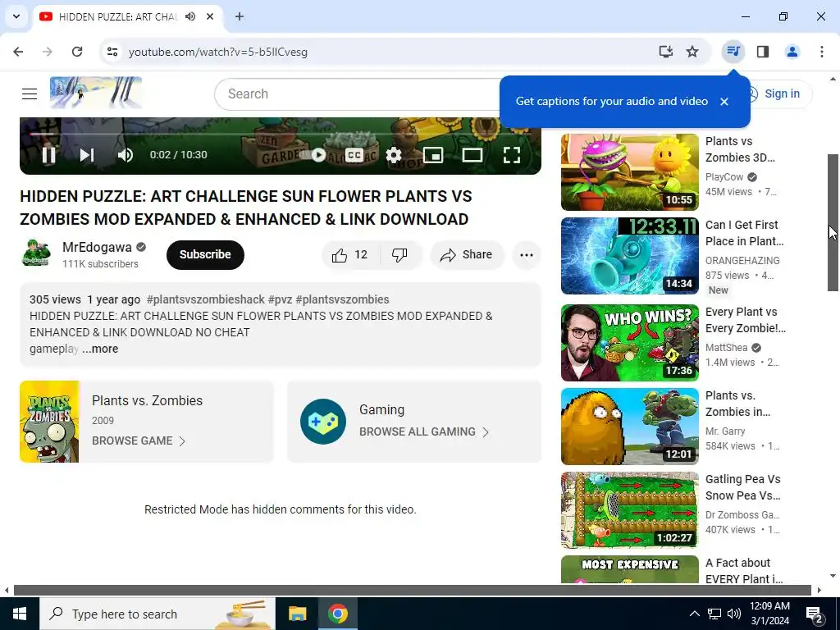Open notification center icon
The height and width of the screenshot is (630, 840).
(815, 614)
